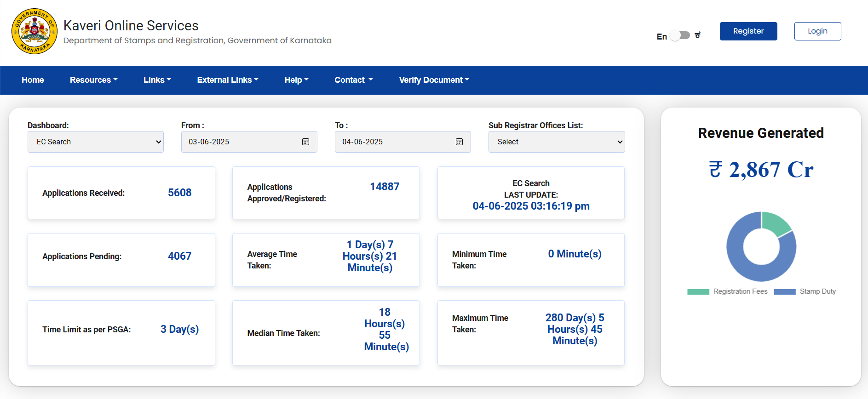Click Applications Pending value 4067
The image size is (868, 399).
point(179,256)
